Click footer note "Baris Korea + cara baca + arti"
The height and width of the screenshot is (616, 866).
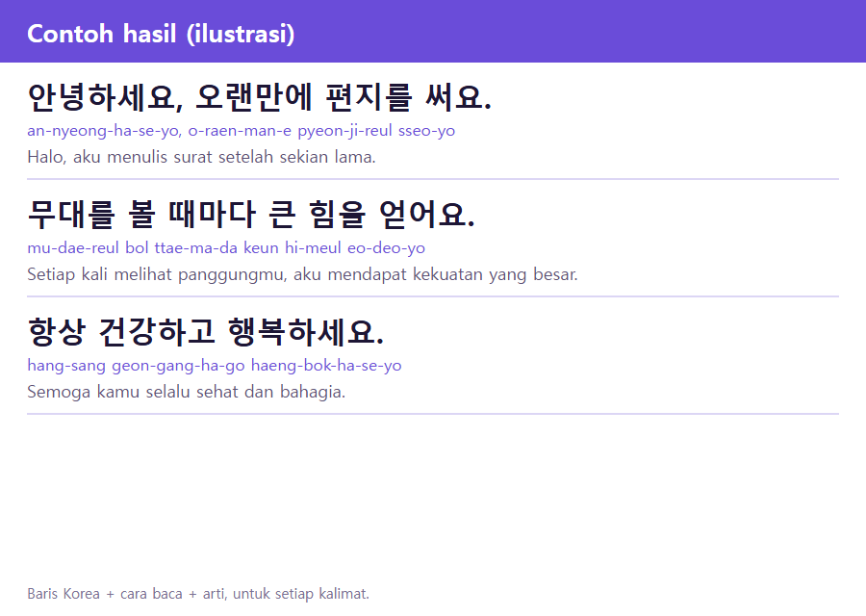(198, 594)
